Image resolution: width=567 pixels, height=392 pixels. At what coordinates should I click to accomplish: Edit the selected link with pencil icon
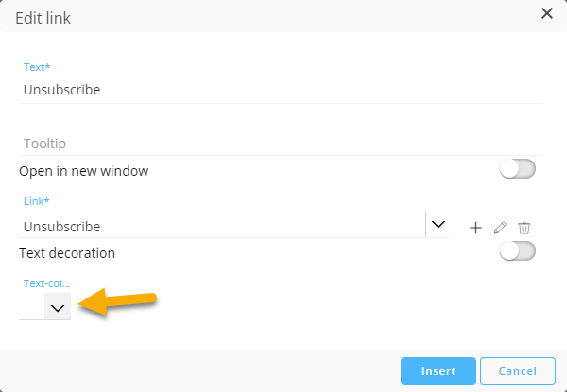click(501, 228)
